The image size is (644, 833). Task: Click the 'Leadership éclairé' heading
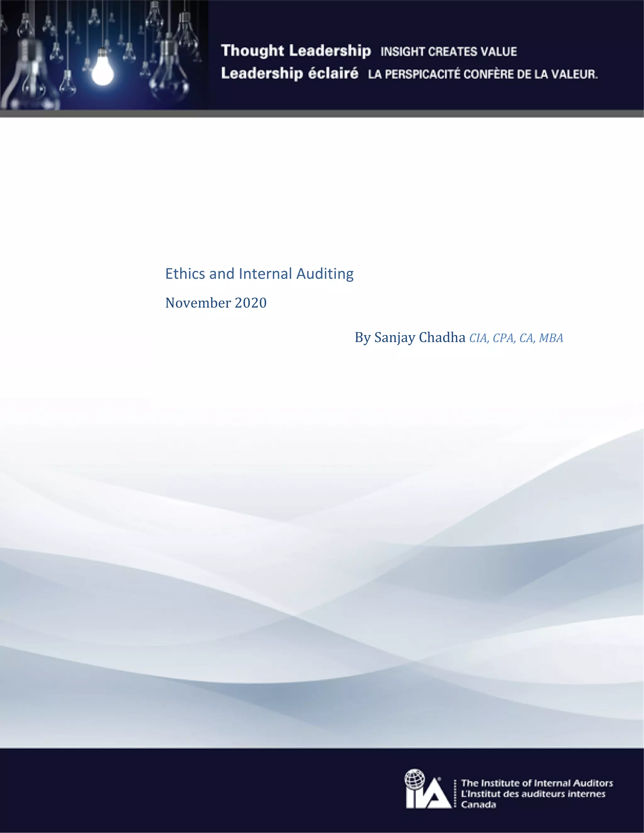coord(290,73)
